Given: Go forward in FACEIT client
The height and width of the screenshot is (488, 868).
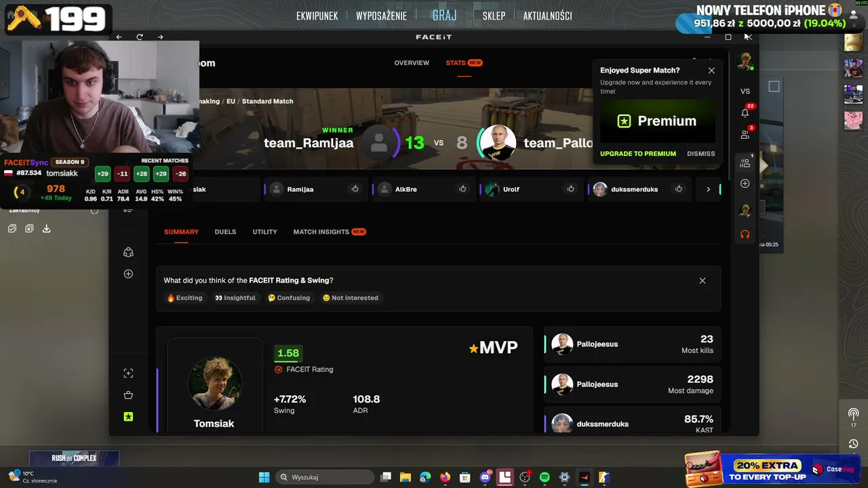Looking at the screenshot, I should tap(160, 37).
